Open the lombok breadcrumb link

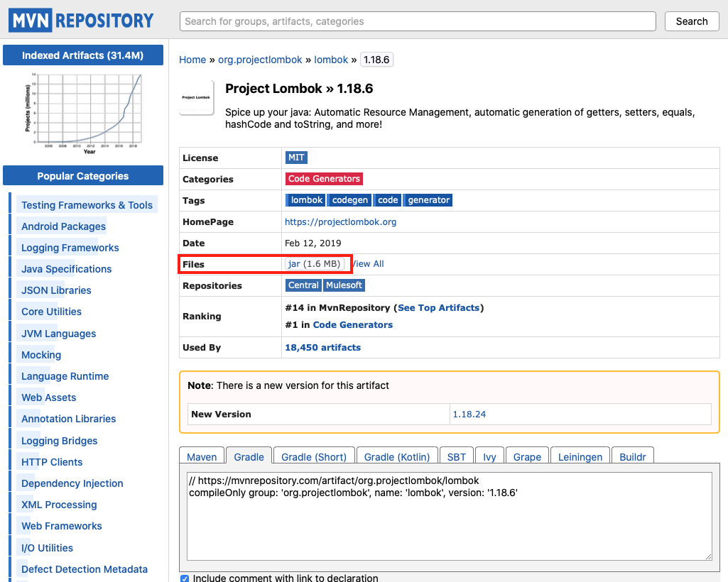(x=330, y=60)
